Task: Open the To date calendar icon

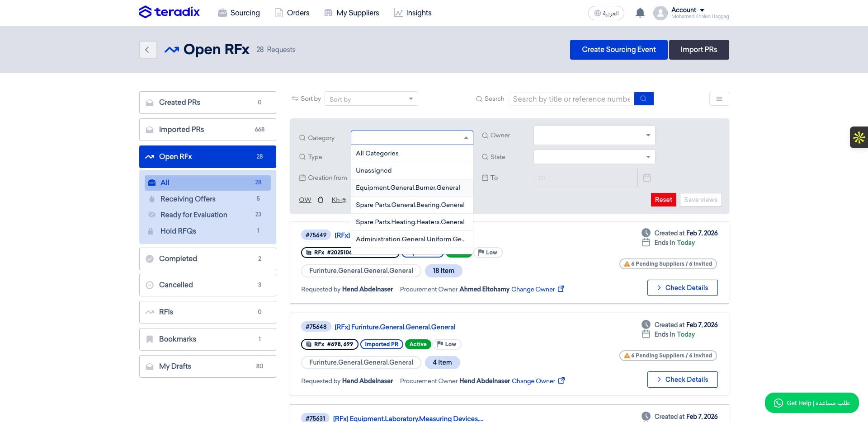Action: 647,178
